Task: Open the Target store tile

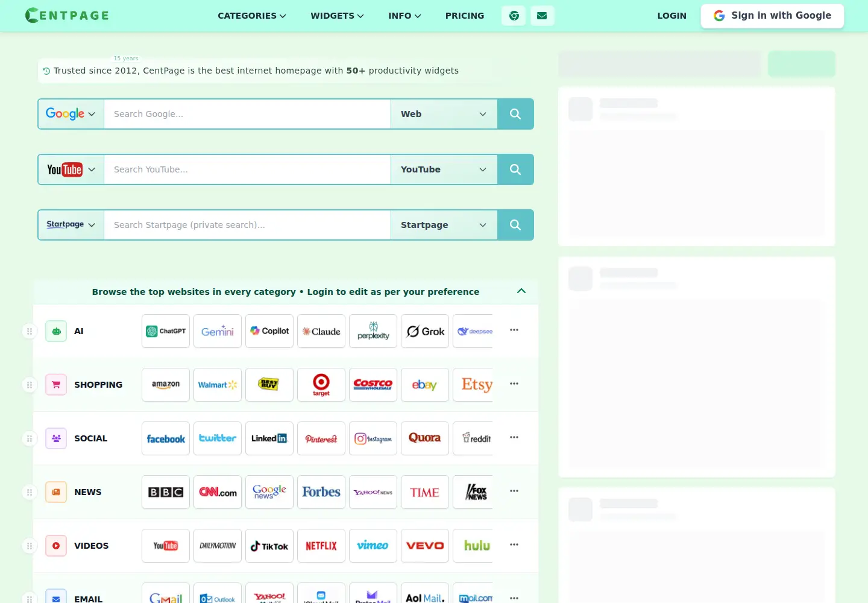Action: pyautogui.click(x=321, y=385)
